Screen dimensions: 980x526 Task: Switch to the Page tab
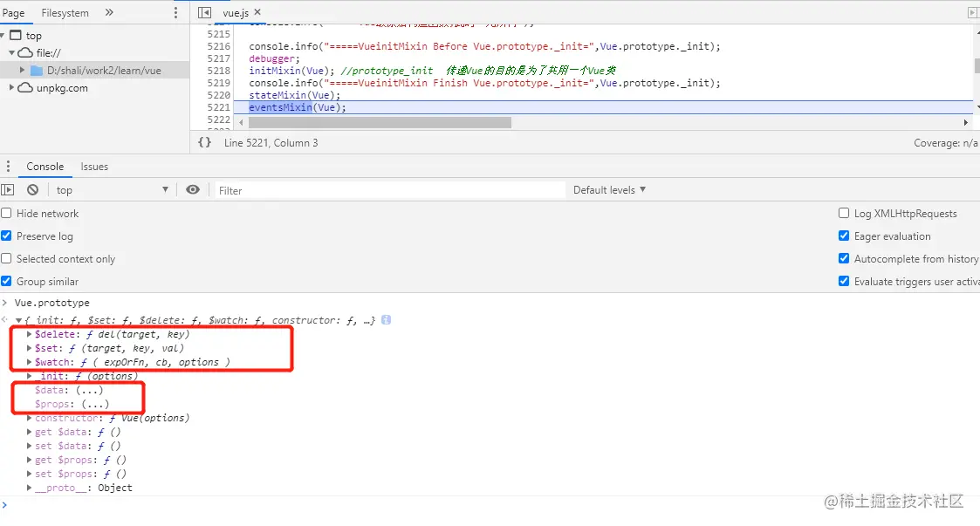coord(13,12)
